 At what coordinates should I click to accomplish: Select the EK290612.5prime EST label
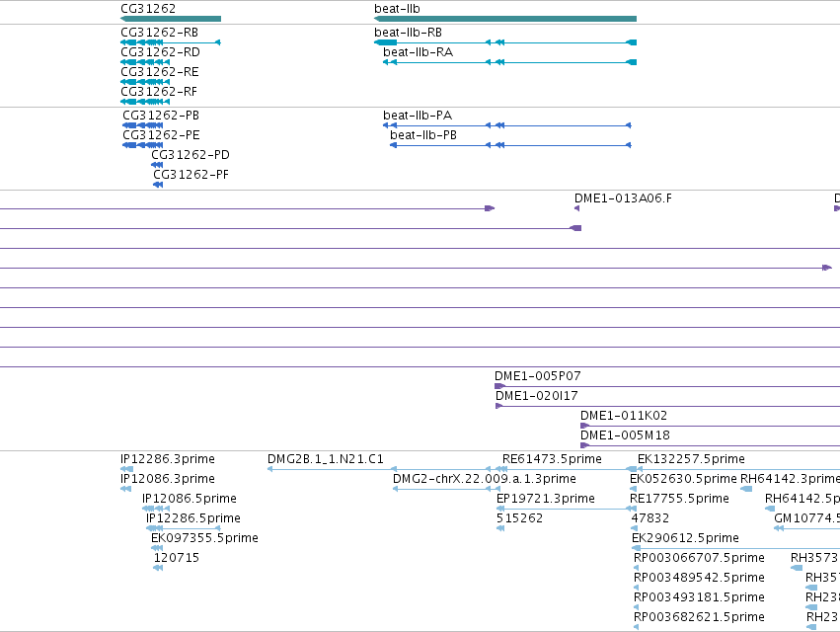click(x=685, y=538)
